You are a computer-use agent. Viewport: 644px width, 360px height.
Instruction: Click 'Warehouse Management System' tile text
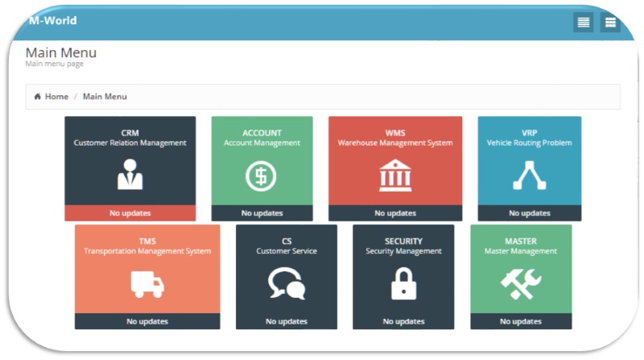(x=395, y=143)
